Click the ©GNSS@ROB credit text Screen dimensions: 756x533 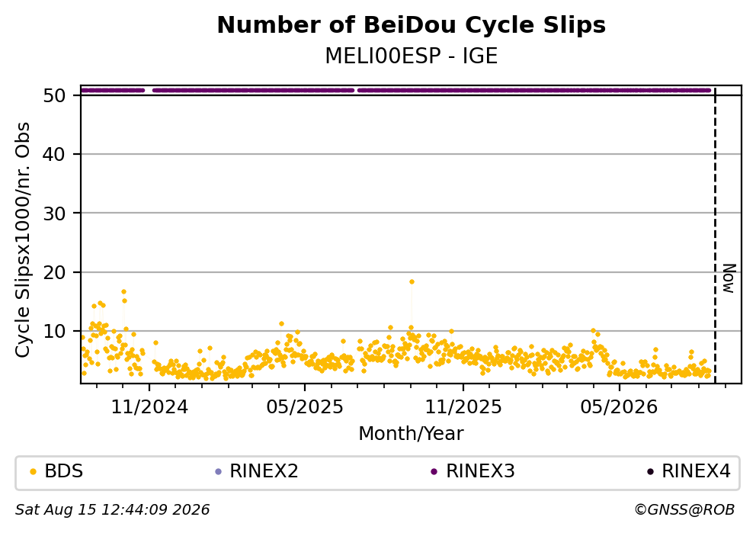tap(684, 510)
